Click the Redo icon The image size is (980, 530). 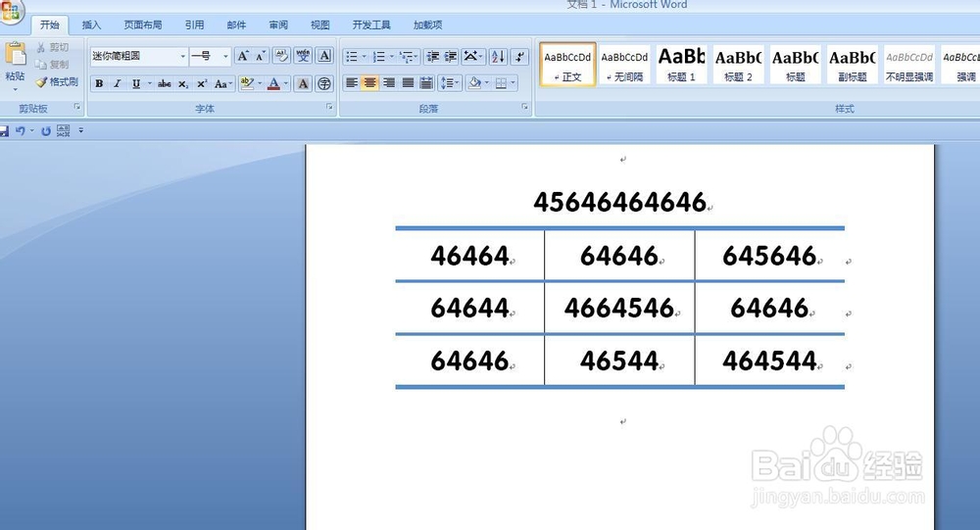pyautogui.click(x=46, y=131)
